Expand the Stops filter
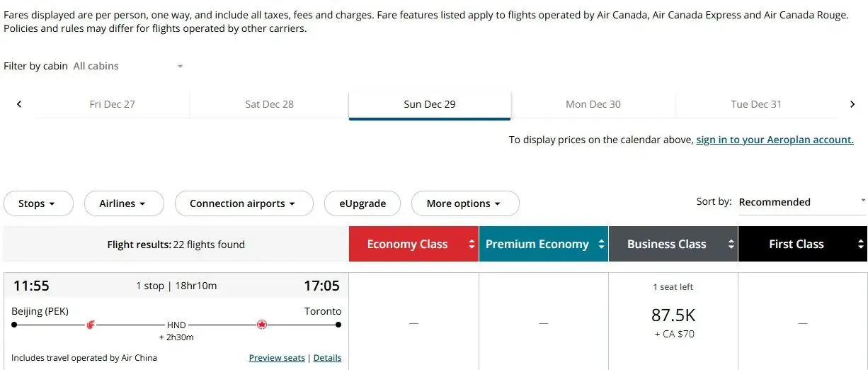Image resolution: width=868 pixels, height=370 pixels. point(38,203)
